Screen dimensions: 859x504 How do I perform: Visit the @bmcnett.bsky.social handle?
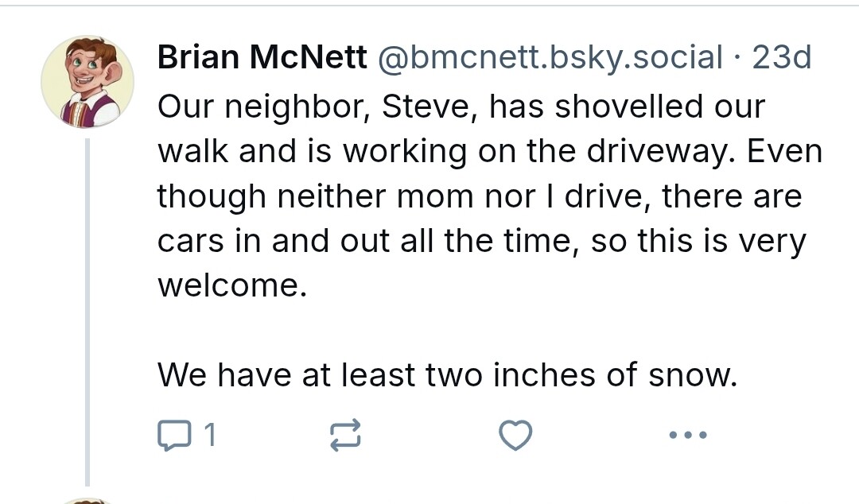[x=550, y=57]
